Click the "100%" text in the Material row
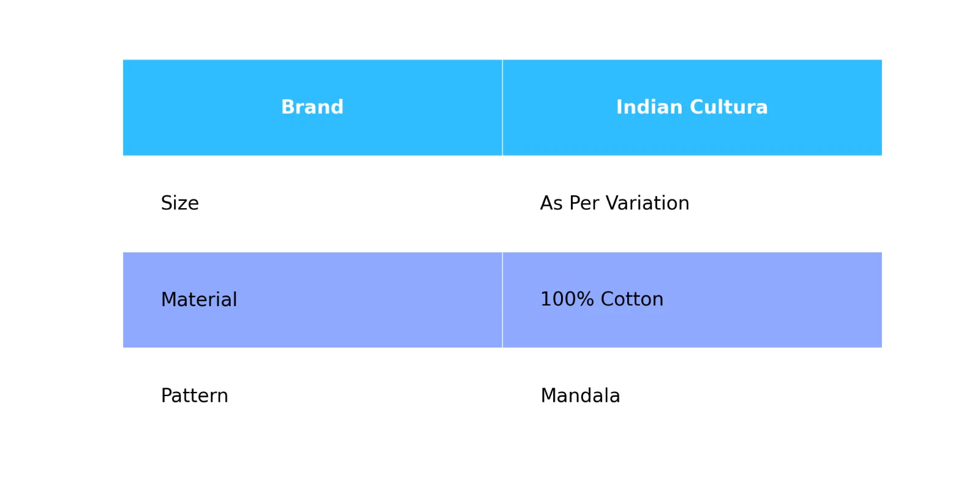This screenshot has width=980, height=499. tap(567, 299)
